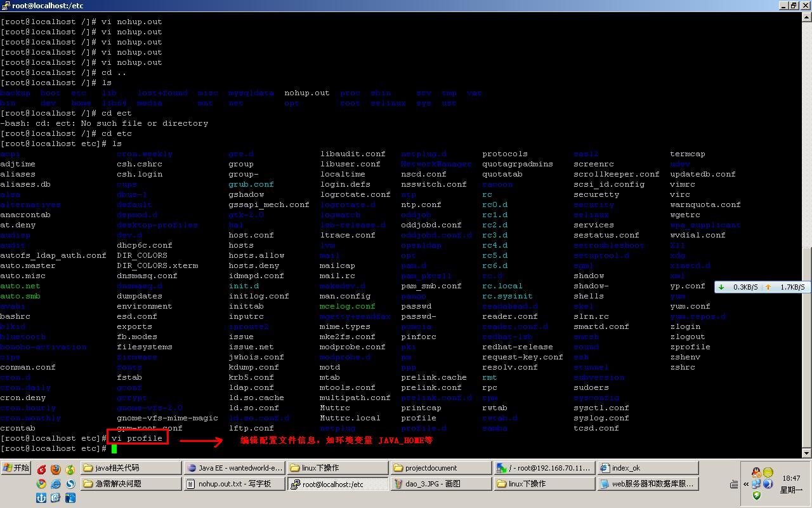
Task: Click the autofs_ldap_auth.conf file name
Action: 53,255
